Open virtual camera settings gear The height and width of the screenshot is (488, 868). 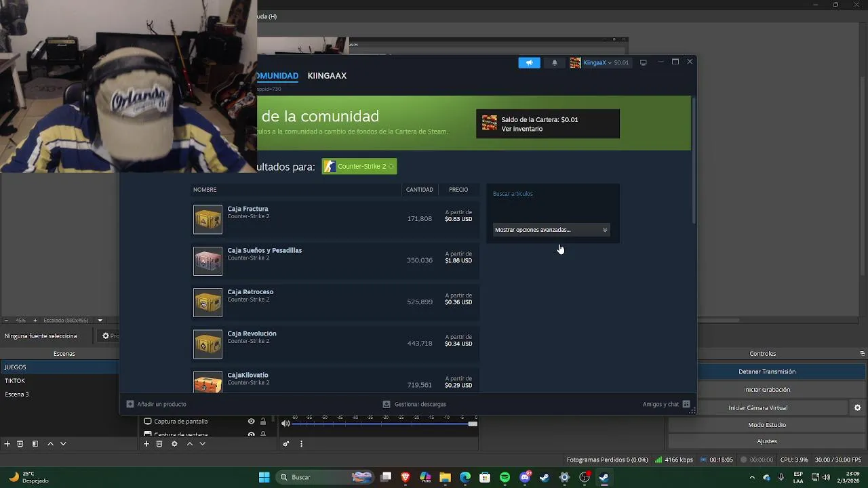[857, 408]
